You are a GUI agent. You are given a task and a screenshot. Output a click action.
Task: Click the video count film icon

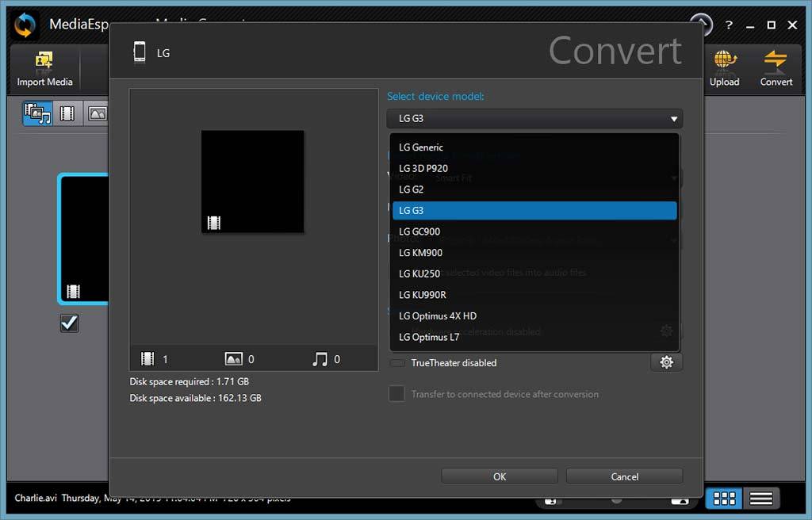click(147, 358)
